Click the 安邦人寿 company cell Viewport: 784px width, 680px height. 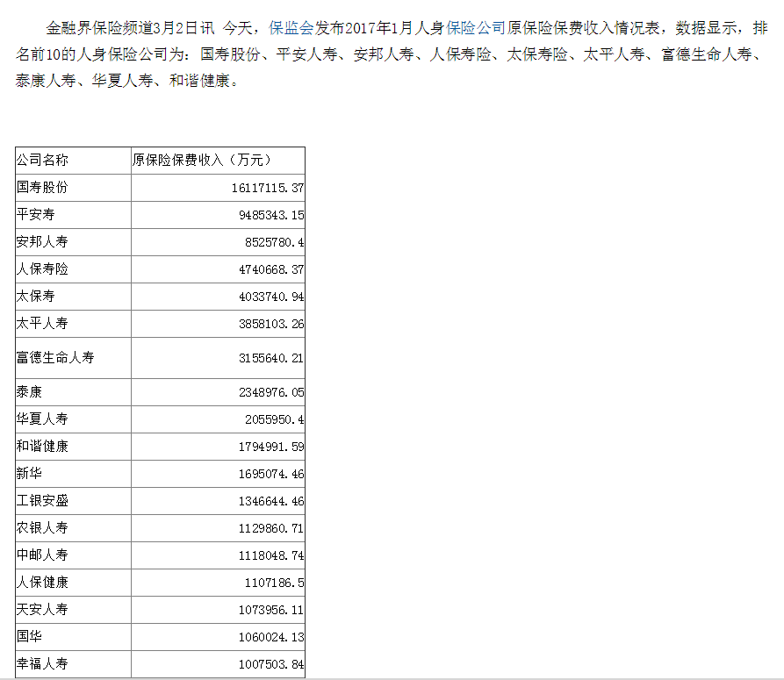pos(74,242)
